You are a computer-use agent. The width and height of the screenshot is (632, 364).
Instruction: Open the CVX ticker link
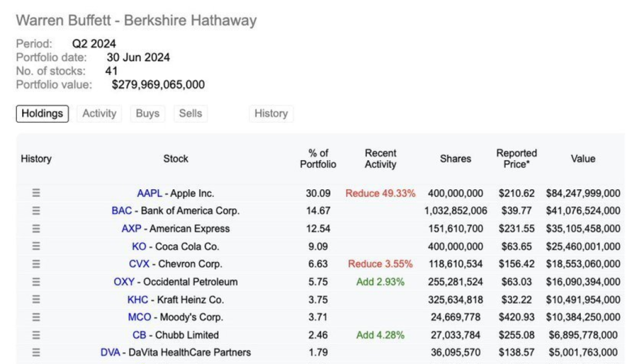click(x=139, y=264)
